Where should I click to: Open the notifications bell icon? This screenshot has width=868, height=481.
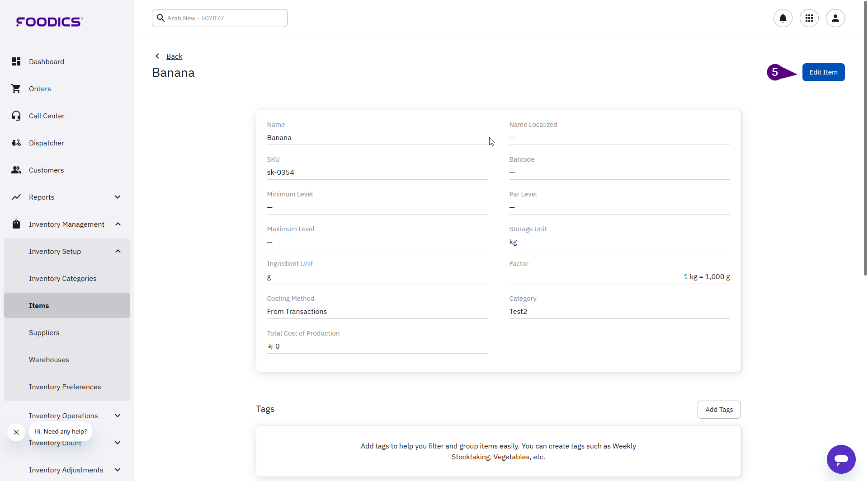pyautogui.click(x=783, y=18)
